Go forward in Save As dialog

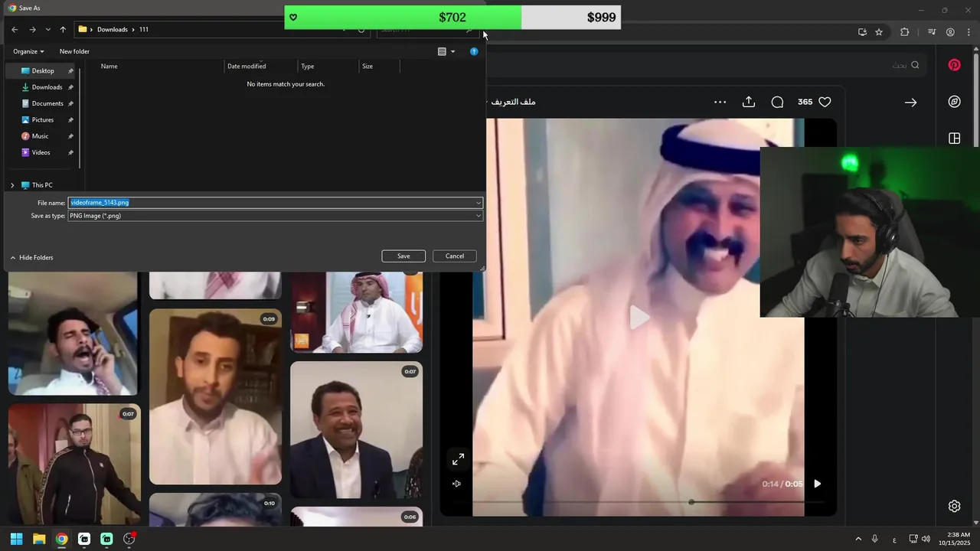click(32, 30)
